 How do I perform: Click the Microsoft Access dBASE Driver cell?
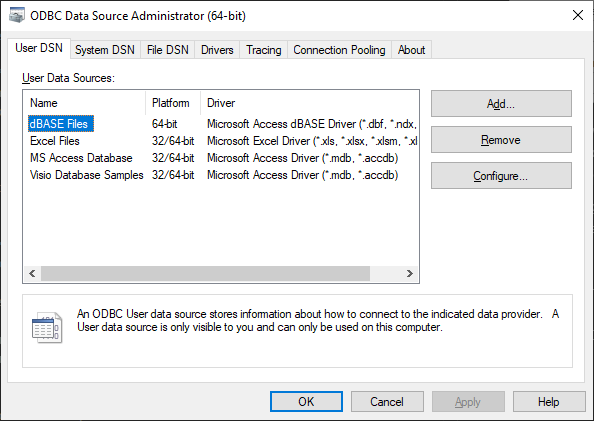312,124
